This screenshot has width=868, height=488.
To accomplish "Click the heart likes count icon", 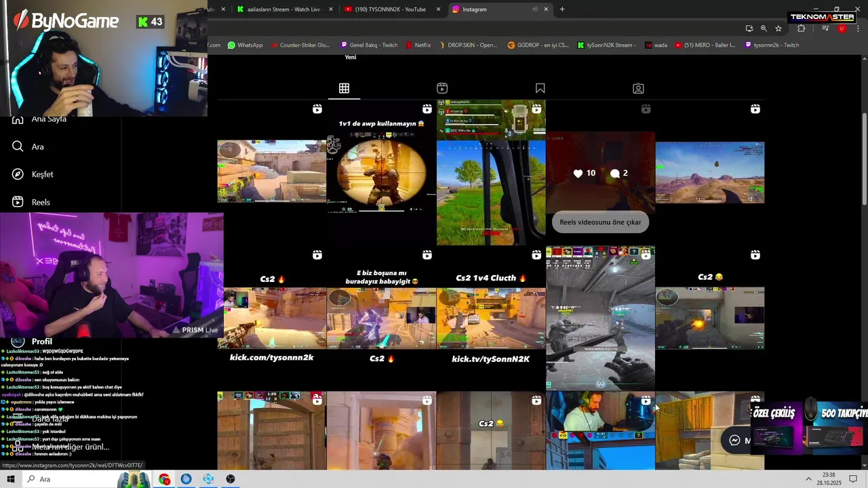I will [x=578, y=174].
